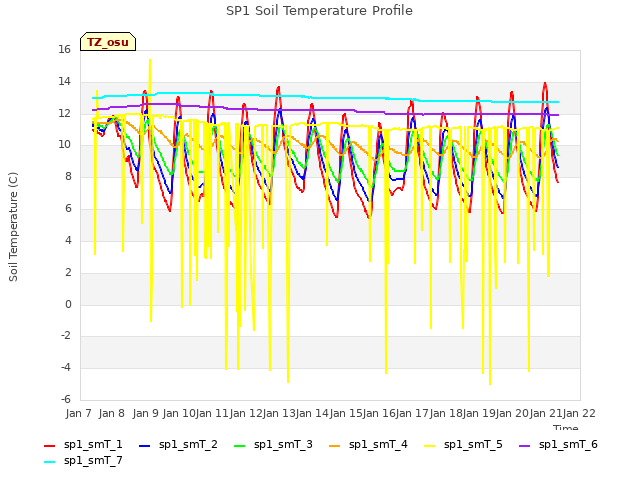Click the Jan 13 x-axis label
The width and height of the screenshot is (640, 480).
[x=279, y=413]
